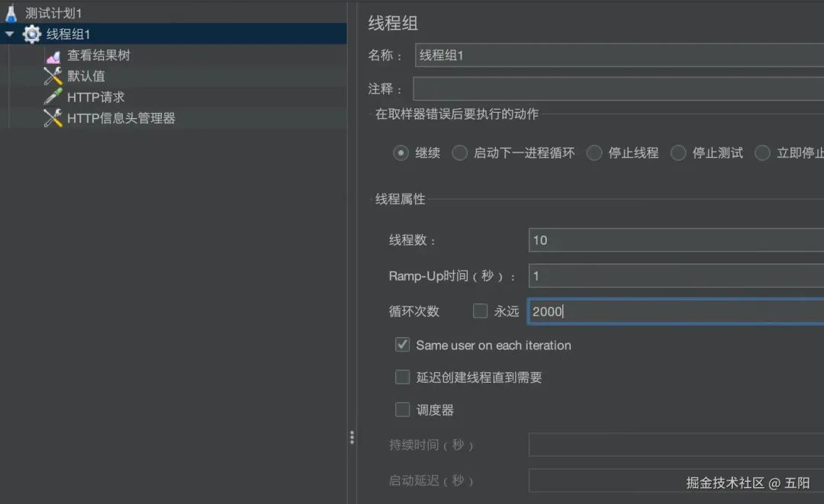
Task: Select 测试计划1 root node in tree
Action: (x=53, y=12)
